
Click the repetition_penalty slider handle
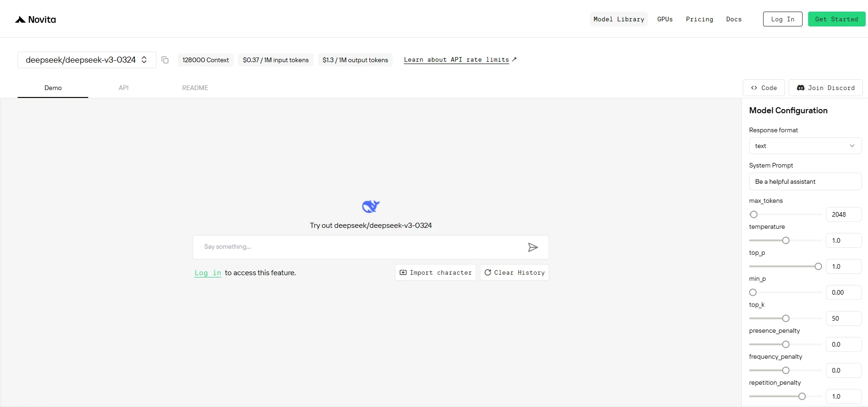[x=802, y=396]
